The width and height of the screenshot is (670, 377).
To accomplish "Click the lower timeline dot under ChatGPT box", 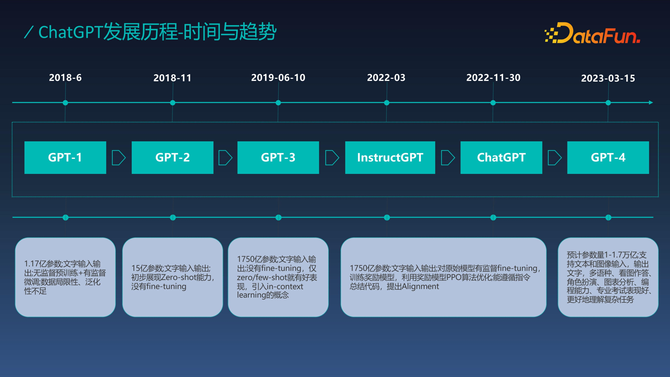I will pos(493,218).
